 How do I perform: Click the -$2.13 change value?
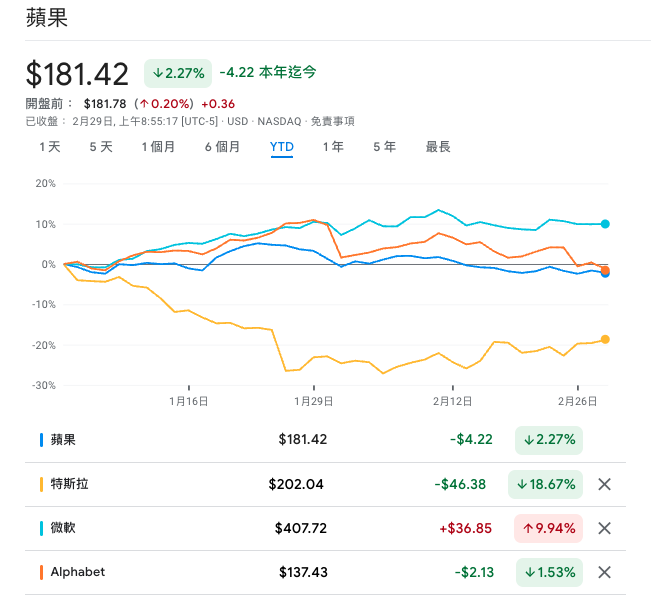tap(474, 572)
